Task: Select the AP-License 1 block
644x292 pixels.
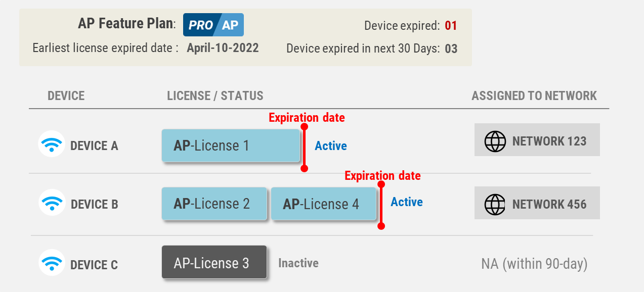Action: point(231,145)
